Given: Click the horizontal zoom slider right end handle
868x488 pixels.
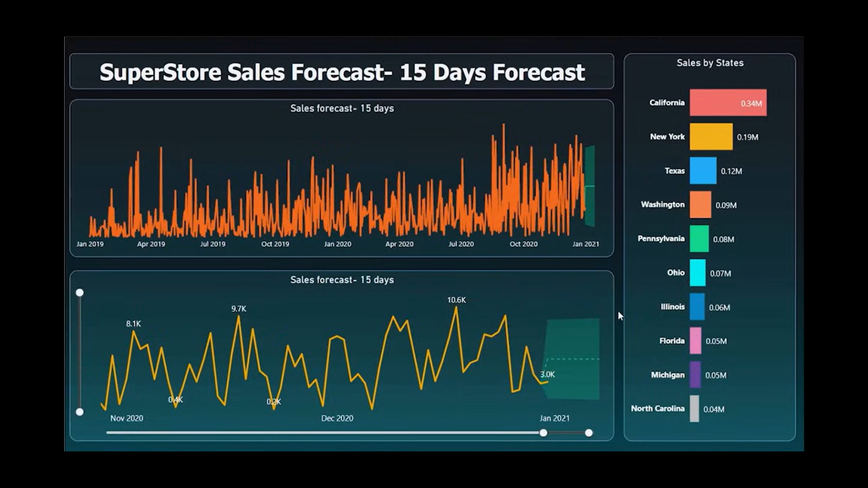Looking at the screenshot, I should coord(589,433).
